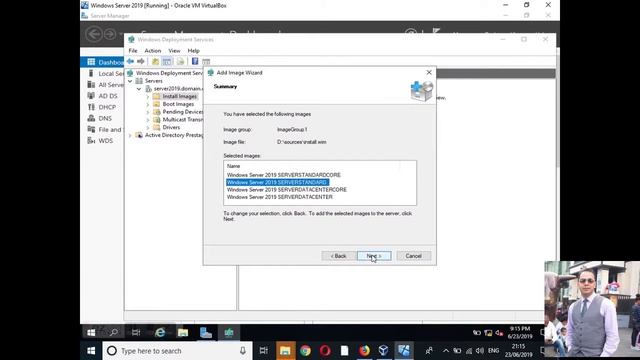640x360 pixels.
Task: Click host Type here to search box
Action: tap(177, 351)
